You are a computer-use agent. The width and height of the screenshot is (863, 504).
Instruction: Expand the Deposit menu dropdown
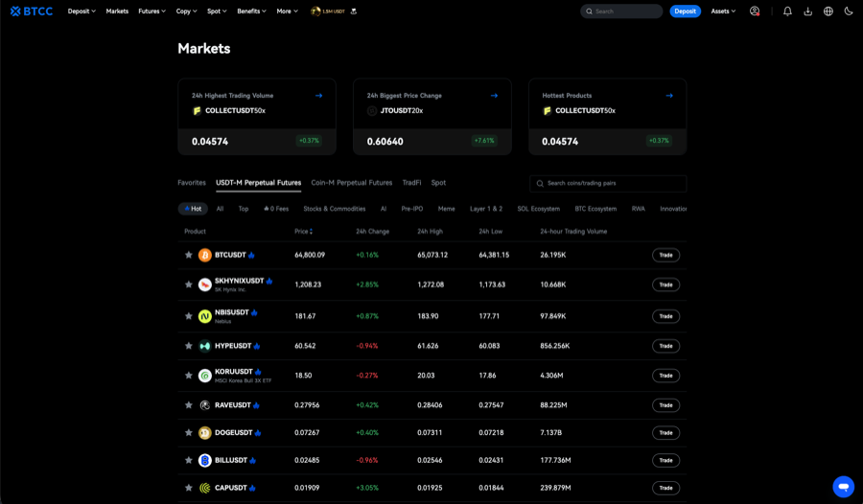pos(82,11)
